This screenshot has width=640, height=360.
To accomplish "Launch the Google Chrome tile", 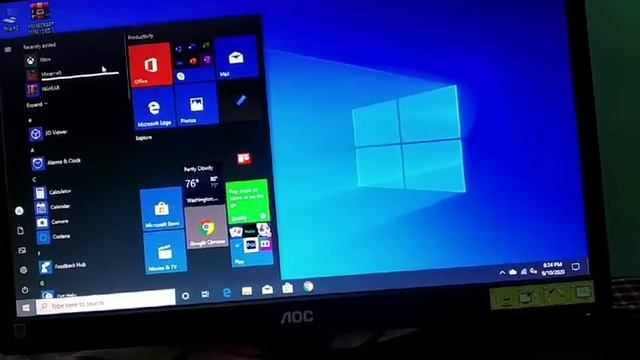I will [x=207, y=227].
